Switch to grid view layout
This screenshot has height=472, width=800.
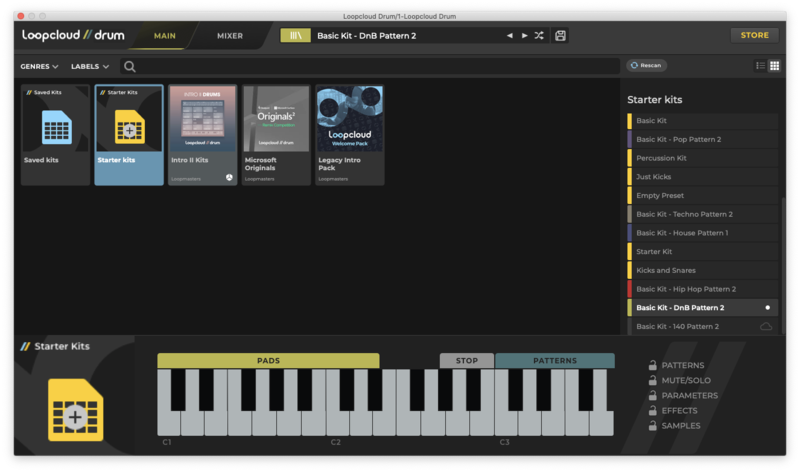coord(774,66)
